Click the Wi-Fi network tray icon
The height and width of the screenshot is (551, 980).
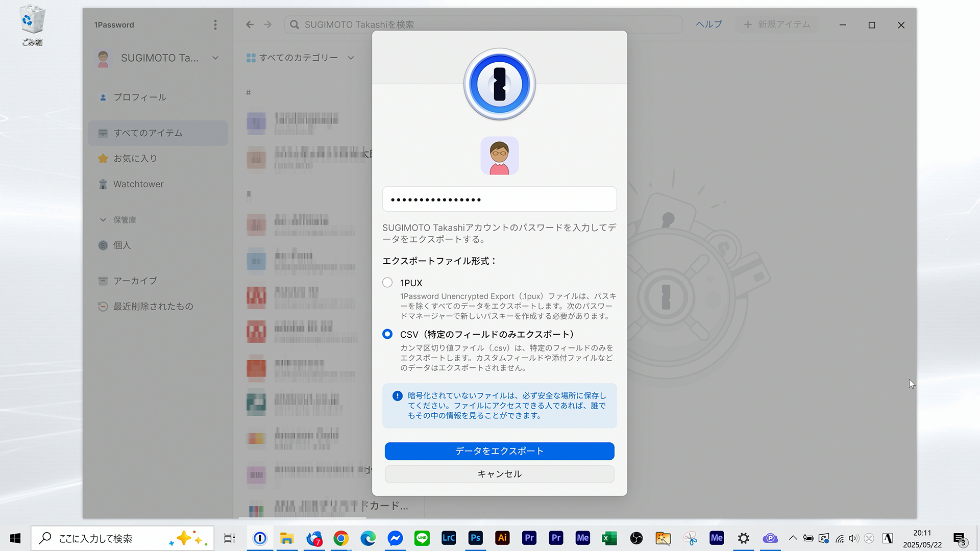click(840, 538)
